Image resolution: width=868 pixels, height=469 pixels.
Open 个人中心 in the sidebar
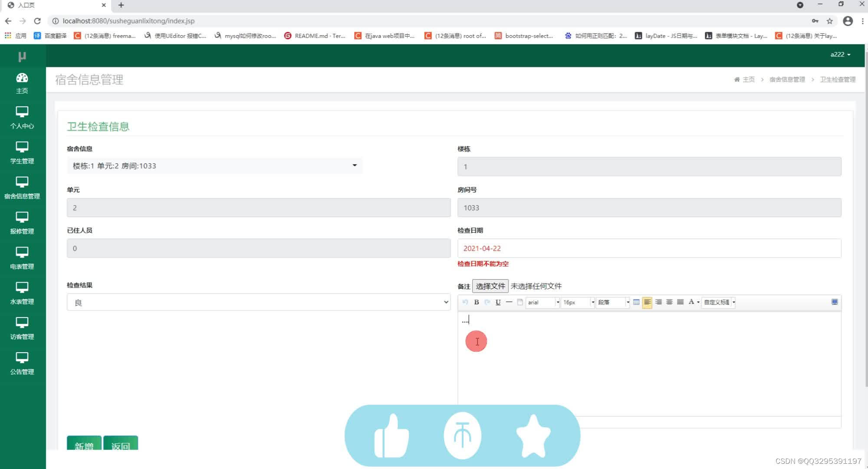tap(22, 118)
